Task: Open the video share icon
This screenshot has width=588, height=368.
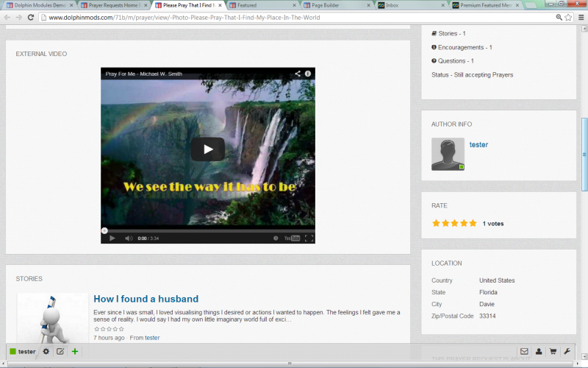Action: click(298, 74)
